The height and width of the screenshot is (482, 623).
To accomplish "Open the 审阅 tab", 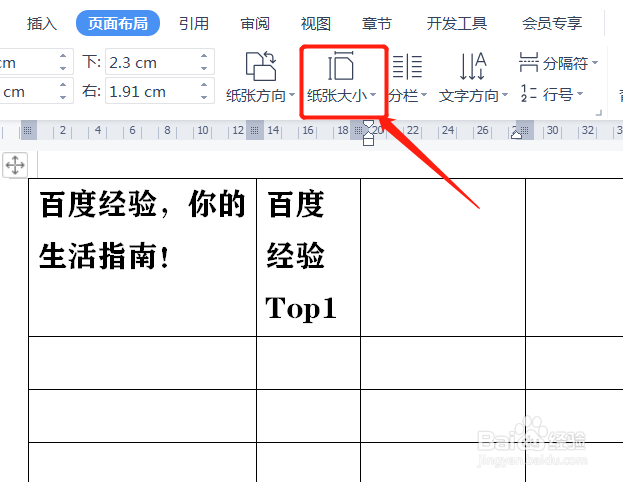I will click(x=255, y=24).
